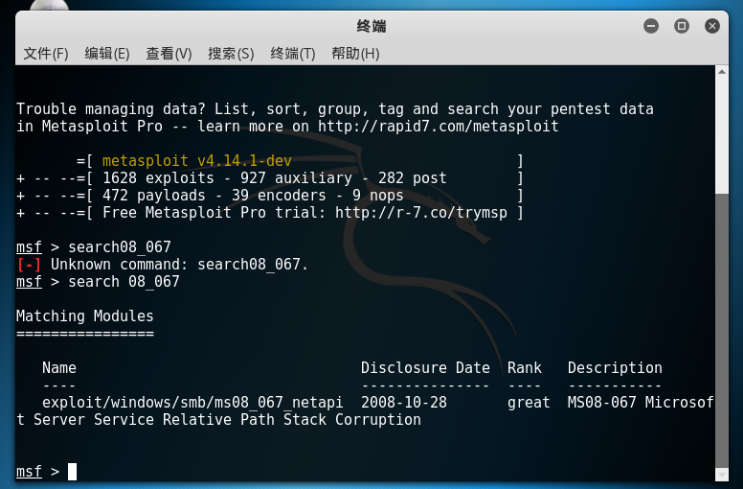Close the terminal window
This screenshot has height=489, width=743.
pos(712,26)
